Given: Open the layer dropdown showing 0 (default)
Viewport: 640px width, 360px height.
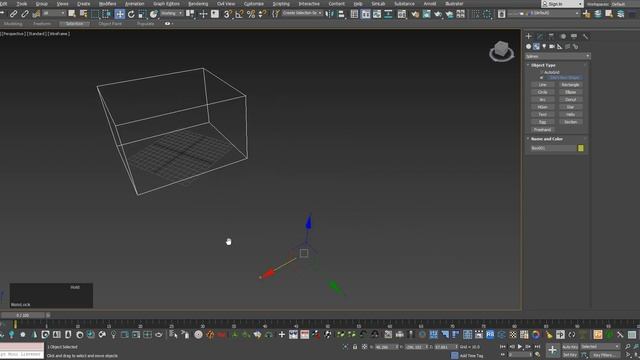Looking at the screenshot, I should click(x=544, y=13).
